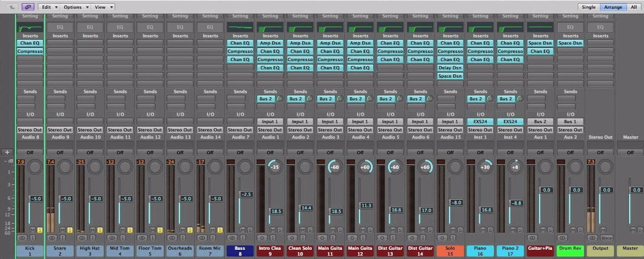Open Kick Compressor insert plug-in
Viewport: 644px width, 259px height.
30,51
